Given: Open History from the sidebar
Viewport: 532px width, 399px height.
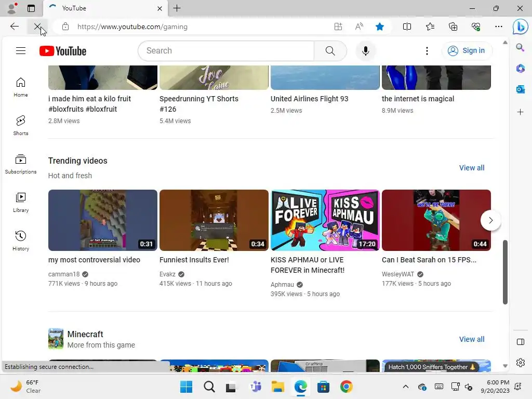Looking at the screenshot, I should point(21,241).
